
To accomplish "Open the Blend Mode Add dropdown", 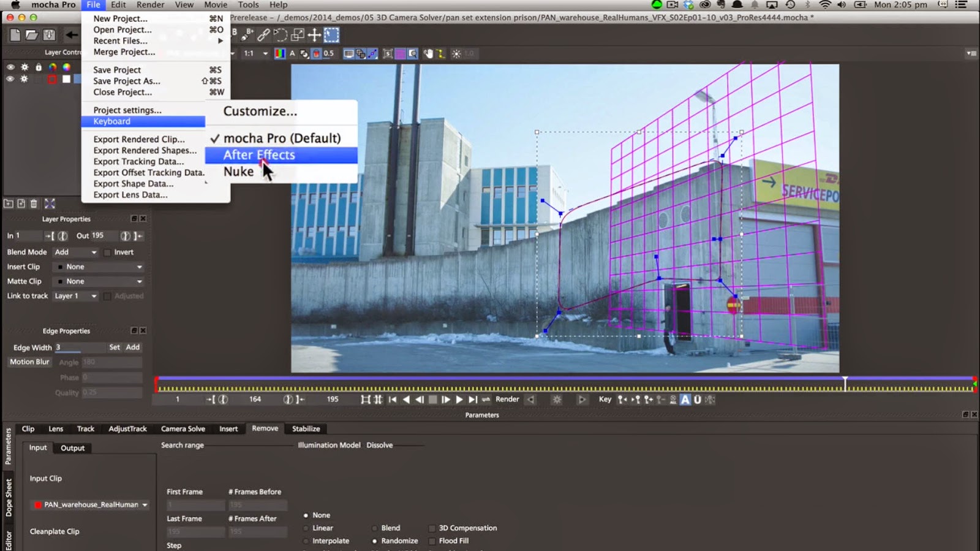I will pos(75,253).
